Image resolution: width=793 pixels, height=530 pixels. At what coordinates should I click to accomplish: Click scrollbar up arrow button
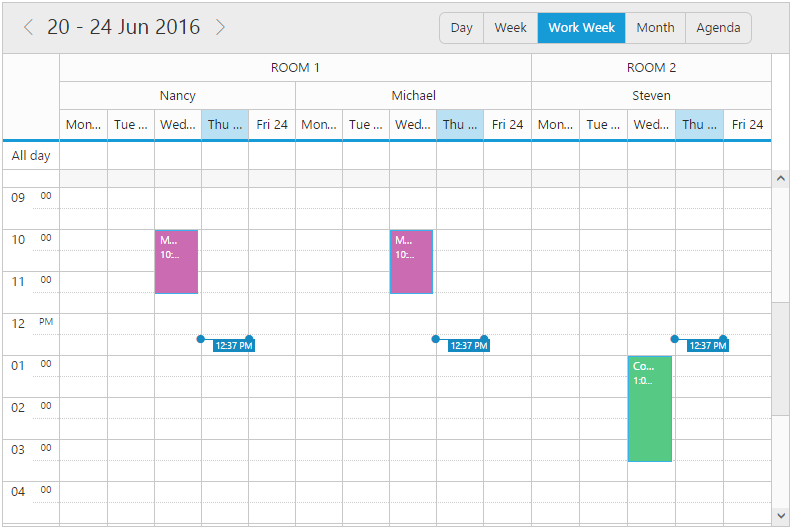pos(780,178)
